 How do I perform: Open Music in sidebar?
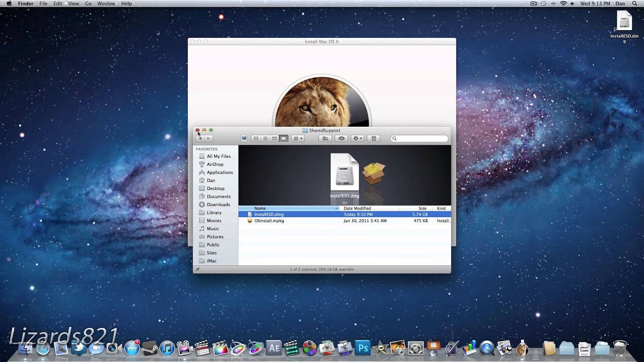[x=209, y=229]
